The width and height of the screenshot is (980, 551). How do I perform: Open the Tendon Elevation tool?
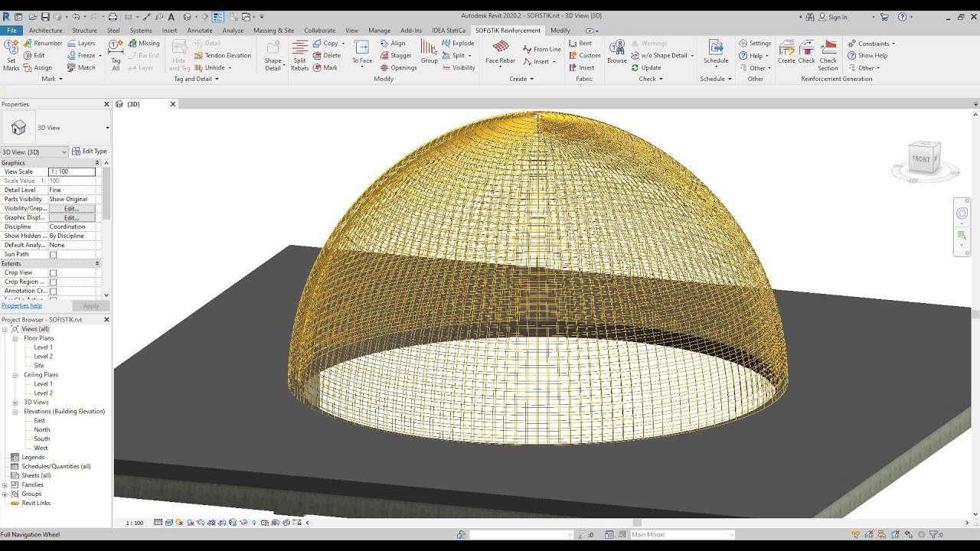coord(223,55)
